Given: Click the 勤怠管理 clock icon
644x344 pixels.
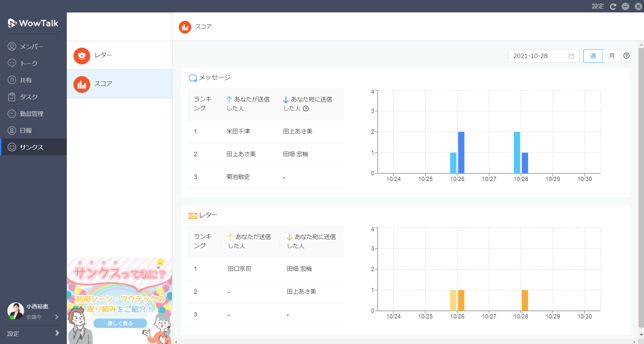Looking at the screenshot, I should coord(12,114).
